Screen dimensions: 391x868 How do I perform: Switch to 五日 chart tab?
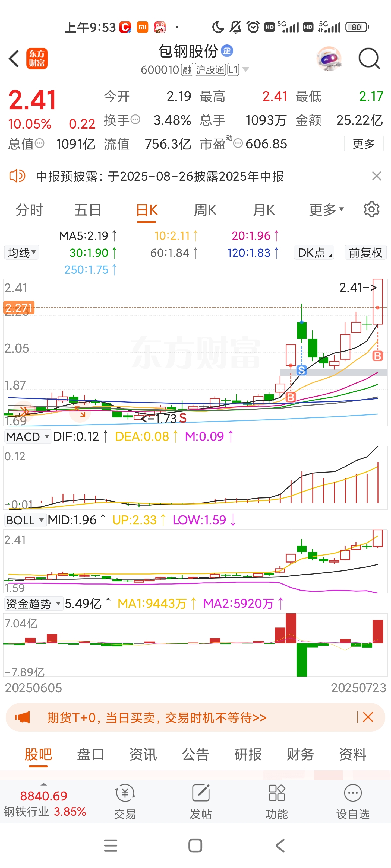tap(88, 210)
